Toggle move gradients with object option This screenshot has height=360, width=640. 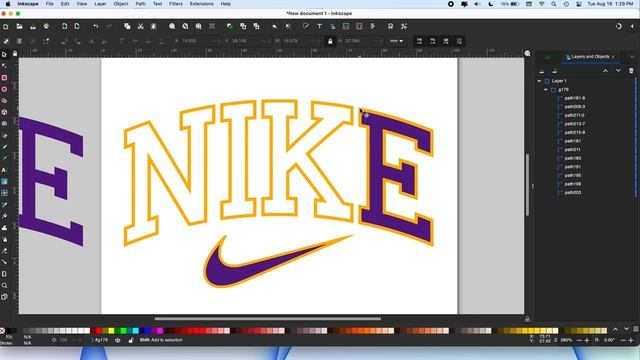(x=446, y=41)
